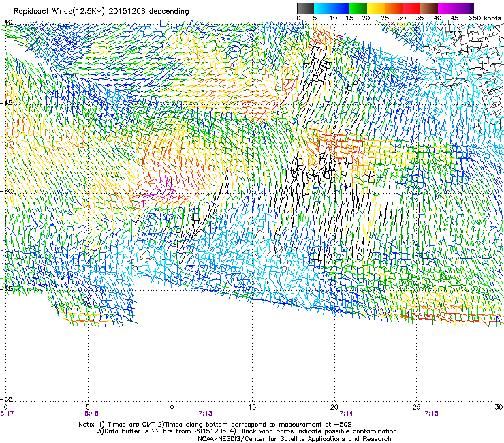
Task: Click the purple '6:47' overpass time
Action: [7, 414]
